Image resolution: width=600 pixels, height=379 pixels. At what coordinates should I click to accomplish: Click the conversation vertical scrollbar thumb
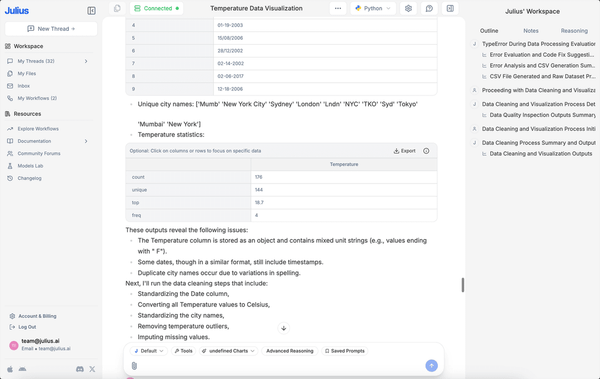[463, 285]
